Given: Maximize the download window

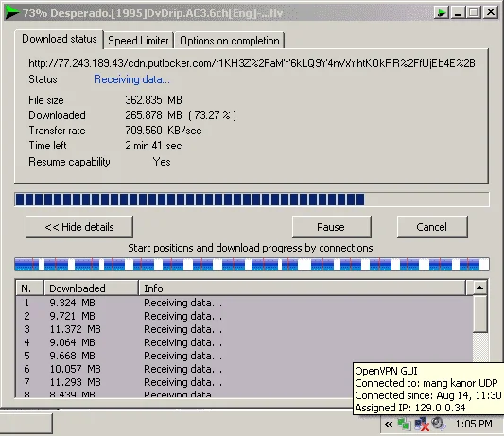Looking at the screenshot, I should [474, 12].
